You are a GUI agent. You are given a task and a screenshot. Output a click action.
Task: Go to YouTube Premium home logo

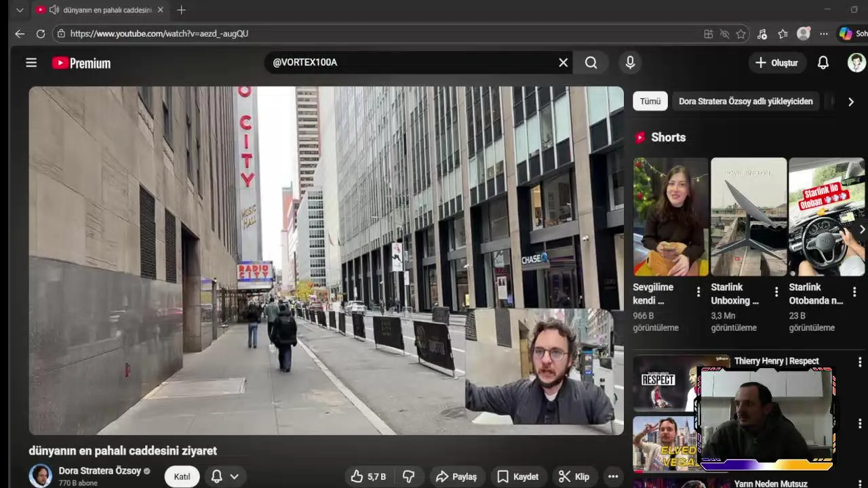[81, 63]
